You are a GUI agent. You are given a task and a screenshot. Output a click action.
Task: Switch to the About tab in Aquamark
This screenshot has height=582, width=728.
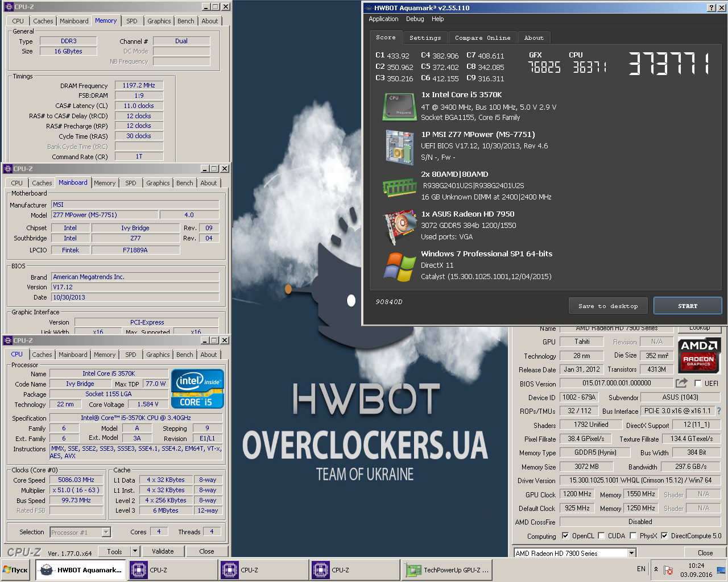[x=533, y=38]
